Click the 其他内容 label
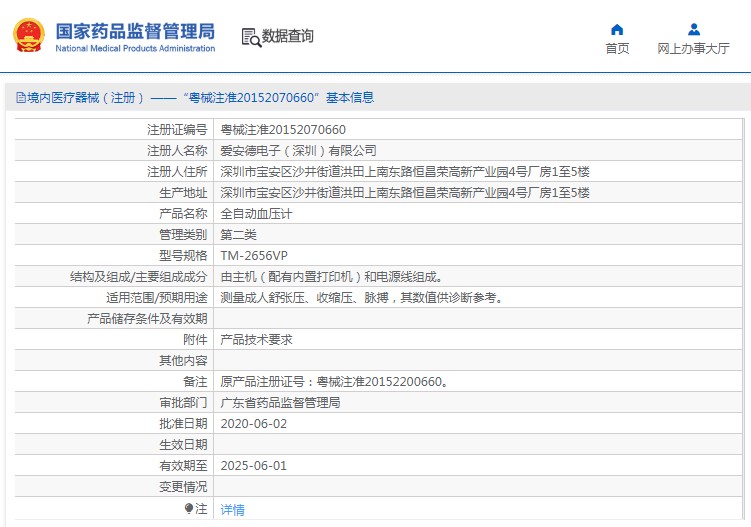This screenshot has height=527, width=751. pyautogui.click(x=183, y=361)
